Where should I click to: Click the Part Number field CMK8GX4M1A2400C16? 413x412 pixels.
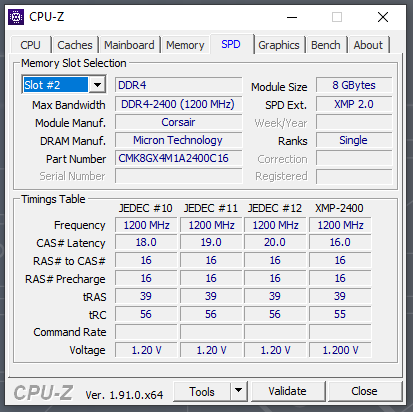179,158
